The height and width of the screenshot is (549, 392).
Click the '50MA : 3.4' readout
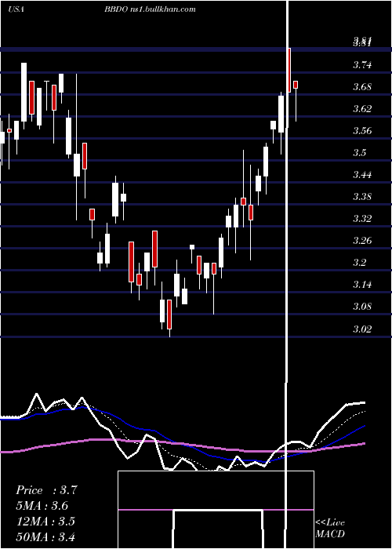click(x=45, y=536)
